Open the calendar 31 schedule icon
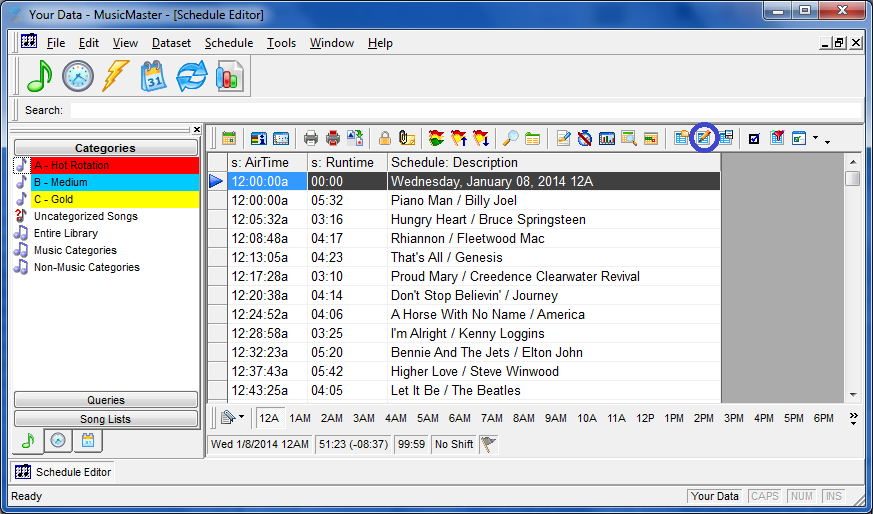This screenshot has height=514, width=873. [x=154, y=76]
